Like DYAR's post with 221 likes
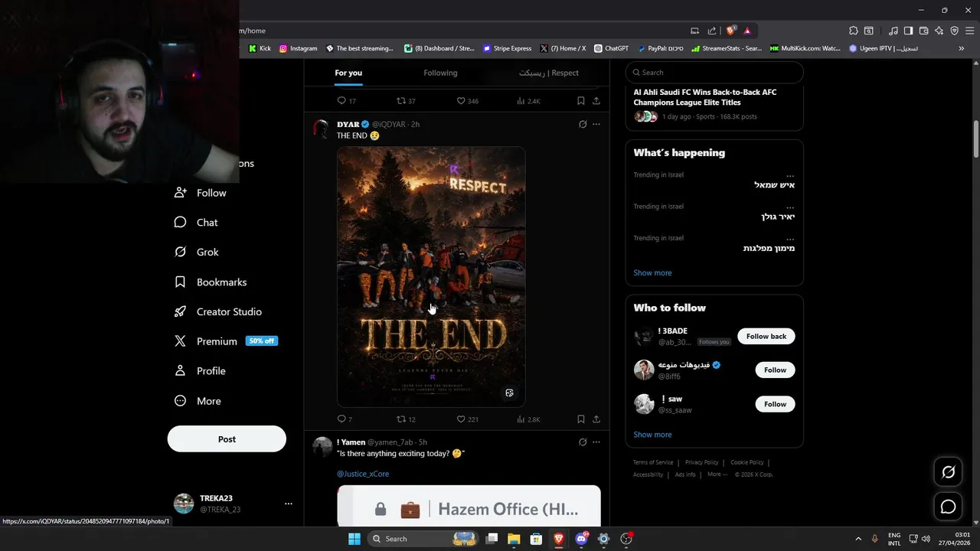This screenshot has width=980, height=551. click(x=461, y=419)
